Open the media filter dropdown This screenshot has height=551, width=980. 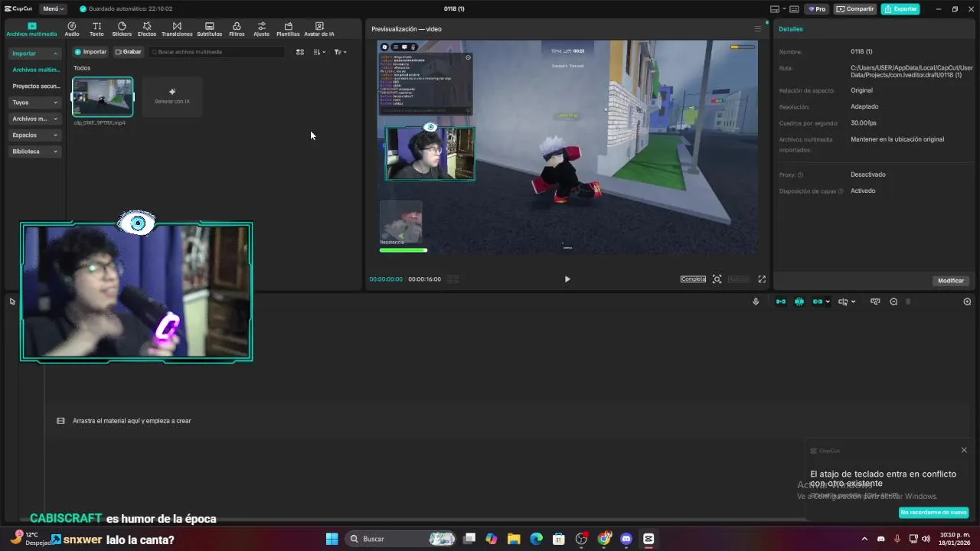[340, 52]
